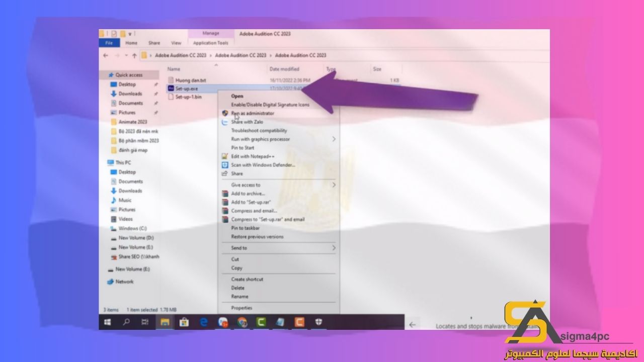644x362 pixels.
Task: Choose Add to archive...
Action: 248,194
